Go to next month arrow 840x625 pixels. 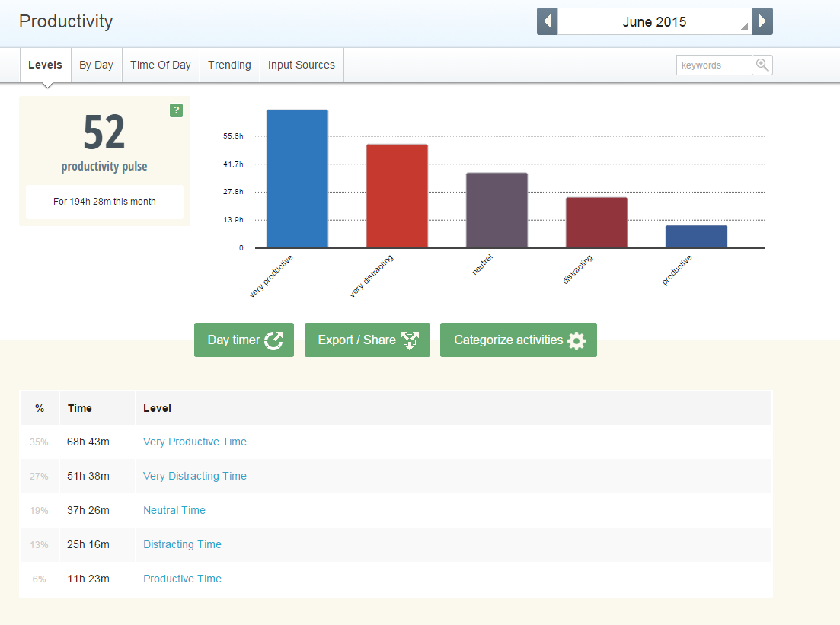click(x=762, y=21)
